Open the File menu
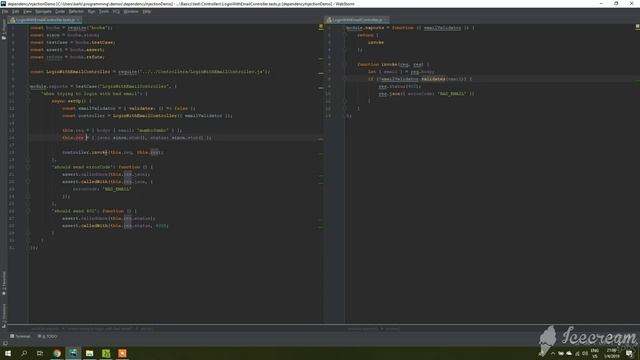 pos(5,11)
